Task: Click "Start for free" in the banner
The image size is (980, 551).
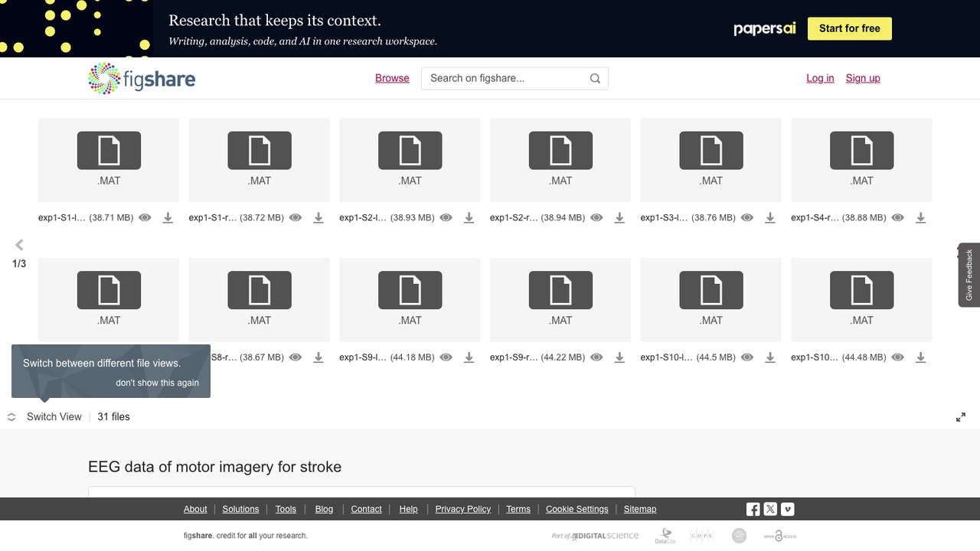Action: (x=850, y=28)
